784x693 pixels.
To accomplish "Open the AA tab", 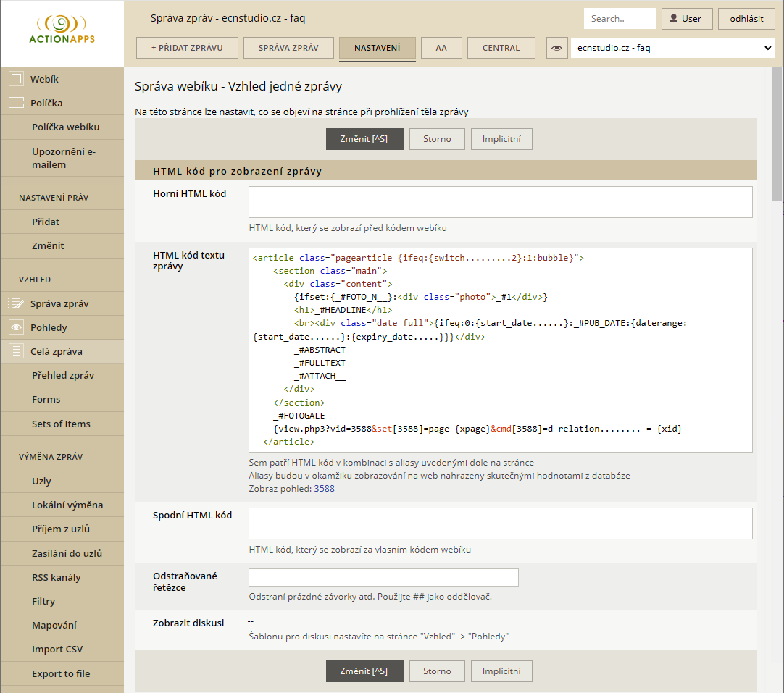I will 441,49.
